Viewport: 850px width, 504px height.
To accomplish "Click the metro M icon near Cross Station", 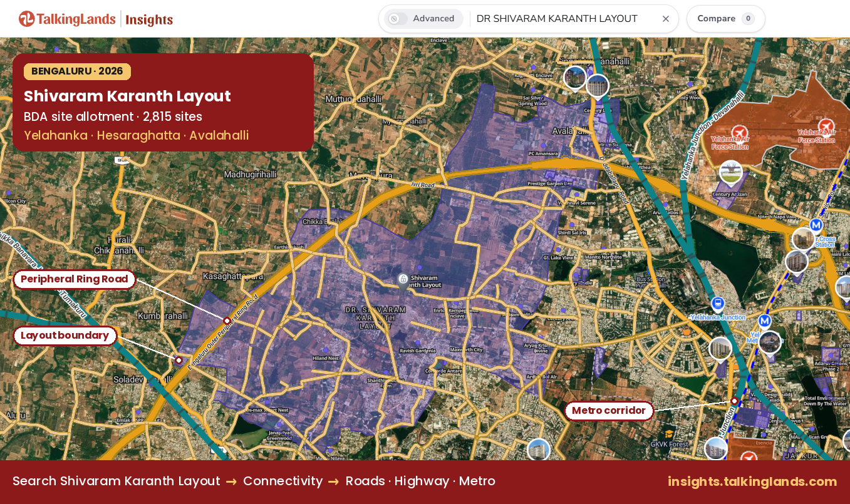I will 816,225.
